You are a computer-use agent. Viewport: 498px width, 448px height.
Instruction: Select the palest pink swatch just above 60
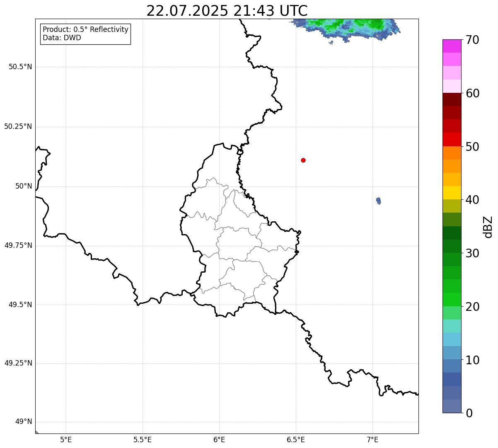452,86
